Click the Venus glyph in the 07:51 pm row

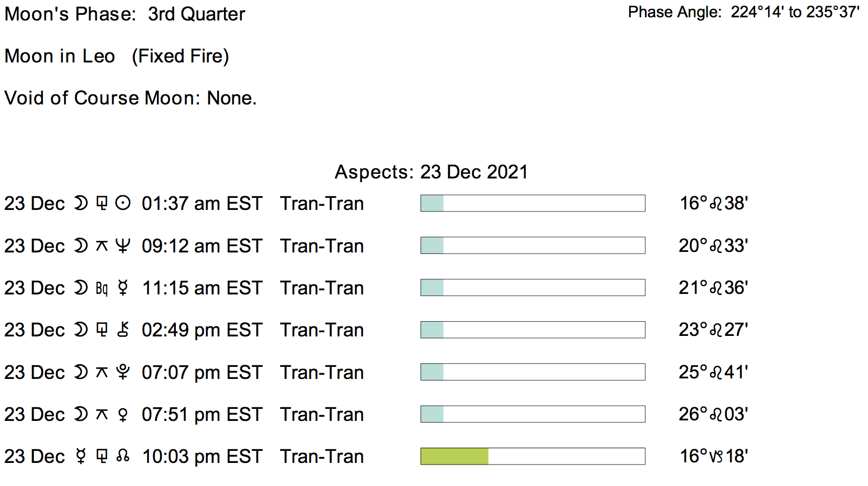[123, 415]
